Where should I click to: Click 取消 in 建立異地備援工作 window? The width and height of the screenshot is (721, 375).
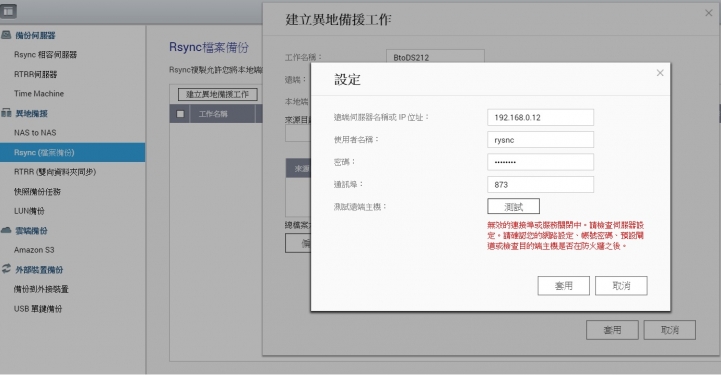(670, 330)
